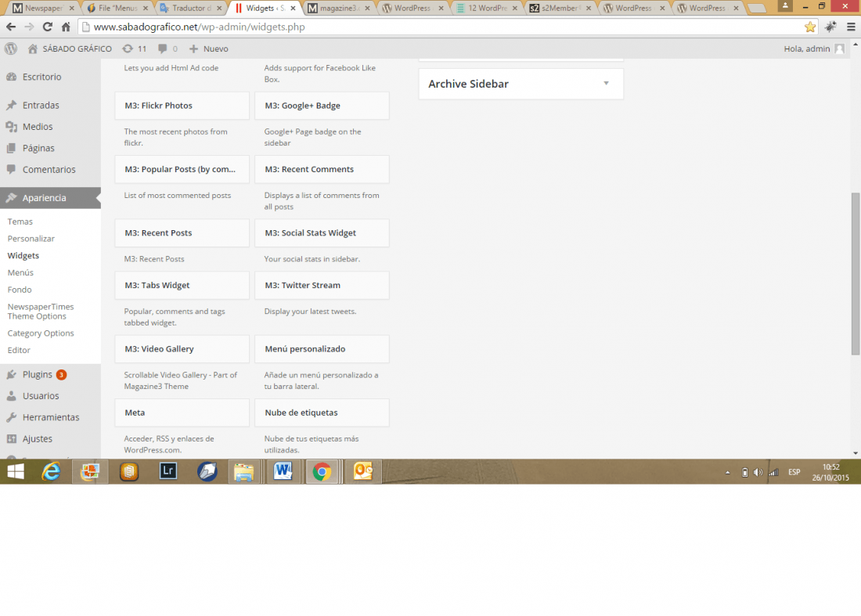This screenshot has height=616, width=861.
Task: Expand the Menú personalizado widget
Action: [322, 348]
